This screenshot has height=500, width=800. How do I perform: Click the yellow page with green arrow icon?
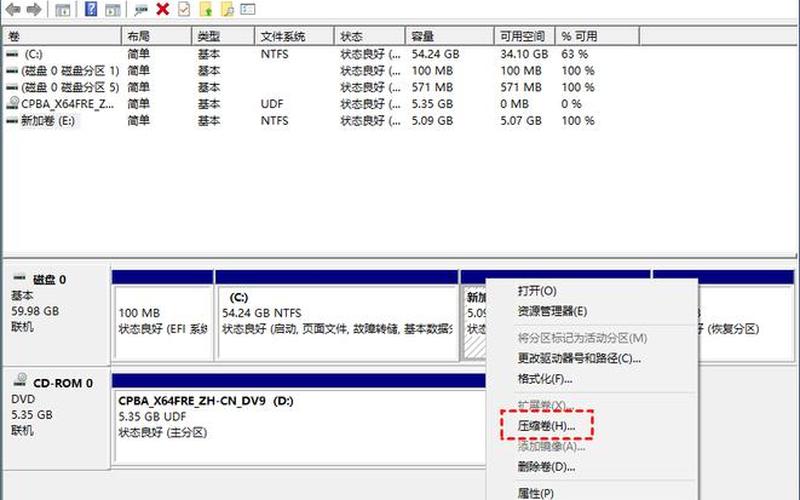point(206,9)
